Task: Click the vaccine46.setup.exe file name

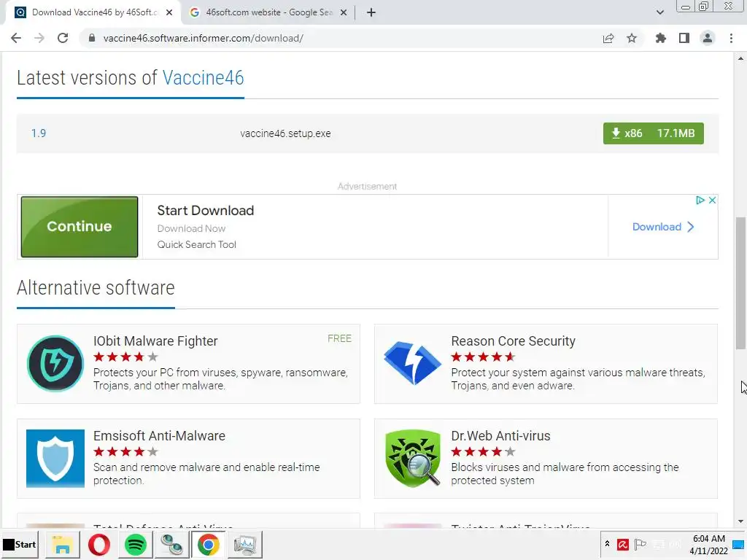Action: 285,133
